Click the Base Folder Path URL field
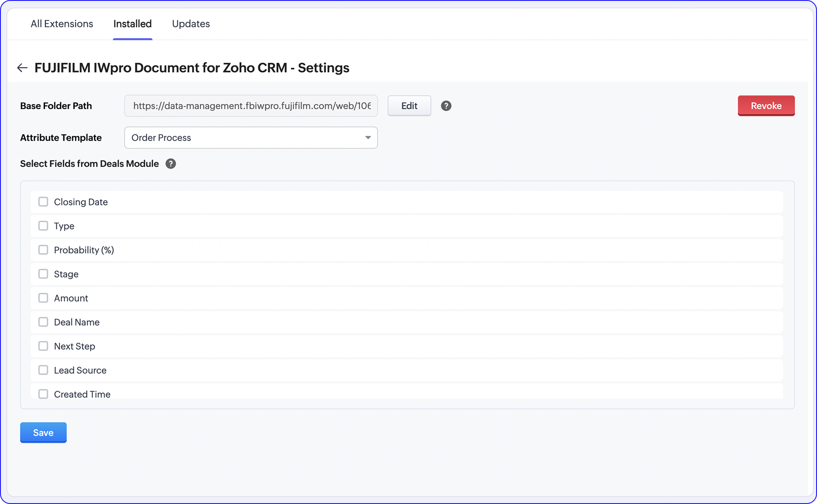Image resolution: width=817 pixels, height=504 pixels. 251,106
